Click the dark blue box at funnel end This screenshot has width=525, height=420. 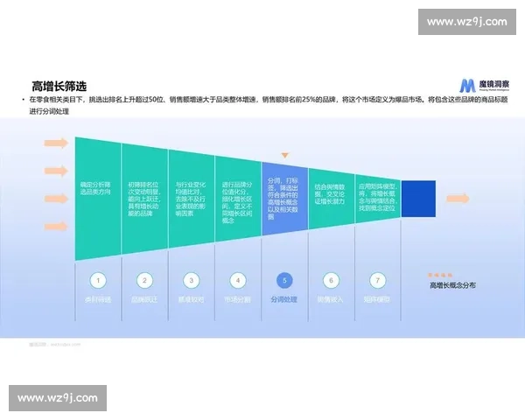tap(418, 199)
